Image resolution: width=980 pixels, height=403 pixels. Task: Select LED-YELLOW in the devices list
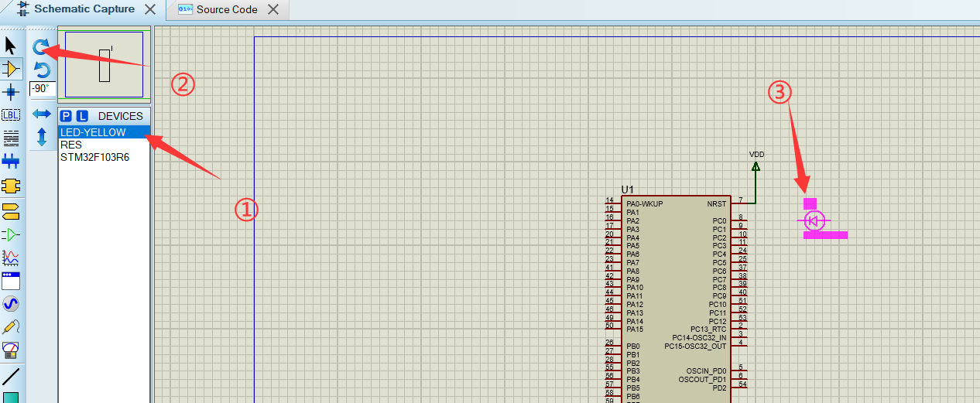click(x=104, y=132)
